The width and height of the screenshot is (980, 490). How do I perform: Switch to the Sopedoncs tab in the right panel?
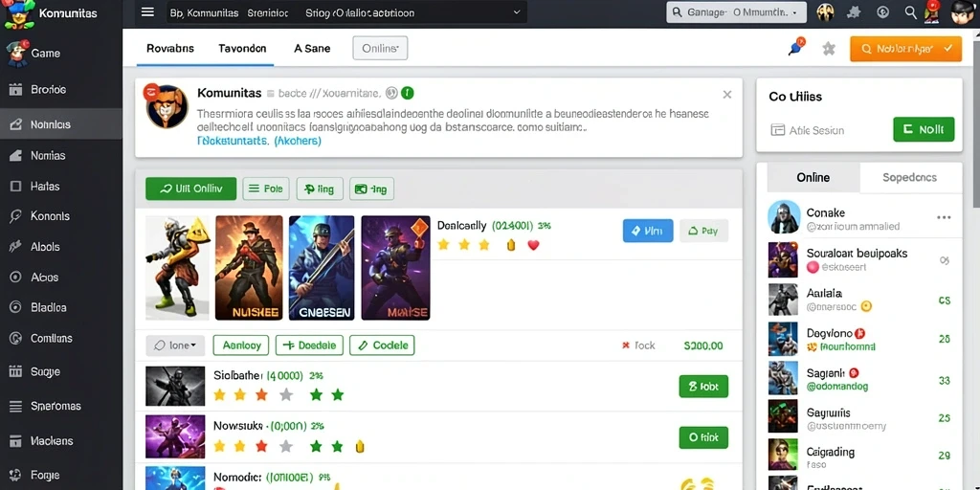tap(909, 177)
